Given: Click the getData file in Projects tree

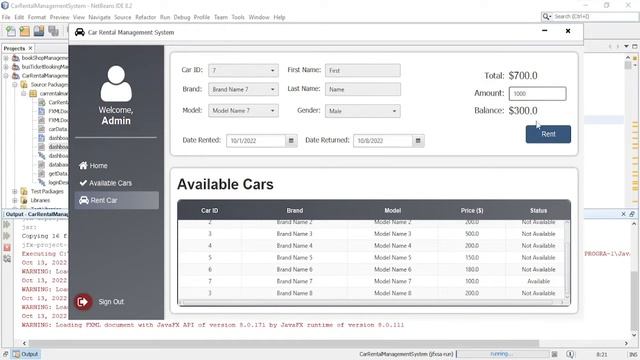Looking at the screenshot, I should (53, 173).
